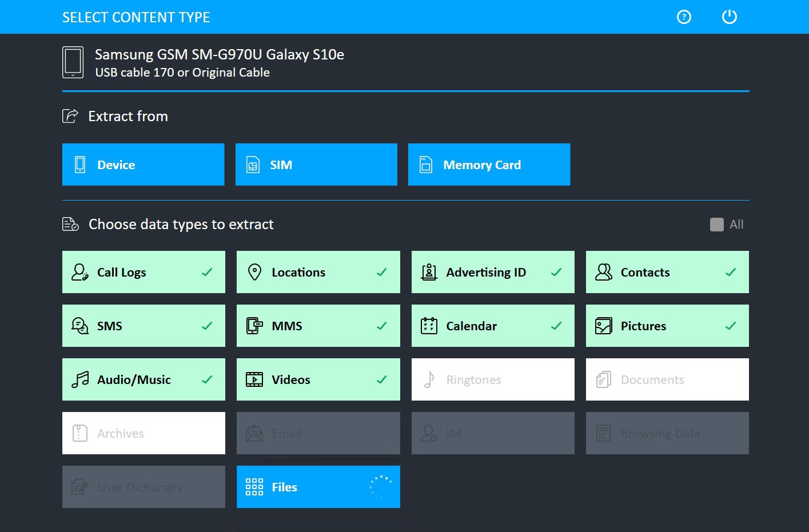
Task: Click the phone icon next to Samsung Galaxy S10e
Action: click(73, 61)
